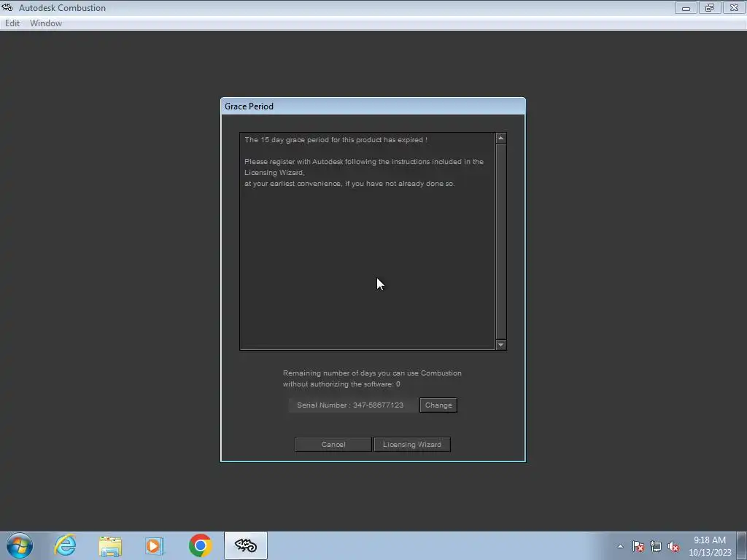Close the Autodesk Combustion window
Screen dimensions: 747x560
734,7
